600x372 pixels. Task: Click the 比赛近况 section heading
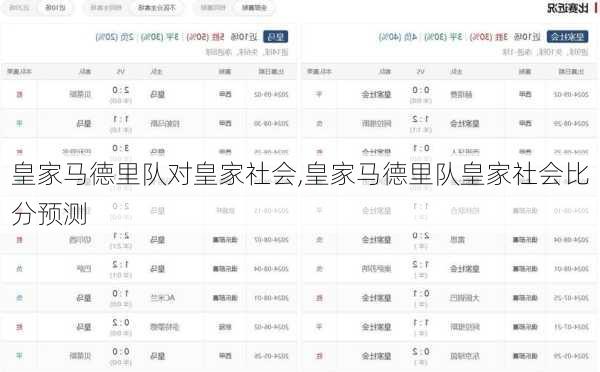pos(567,8)
